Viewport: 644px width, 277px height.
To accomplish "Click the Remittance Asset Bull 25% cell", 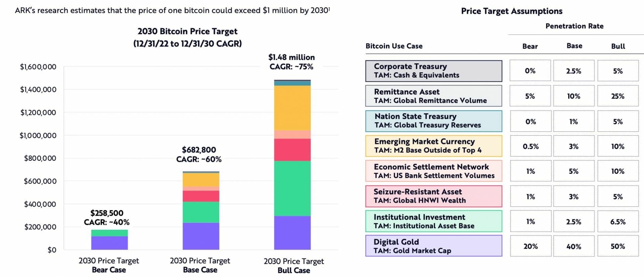I will click(618, 96).
